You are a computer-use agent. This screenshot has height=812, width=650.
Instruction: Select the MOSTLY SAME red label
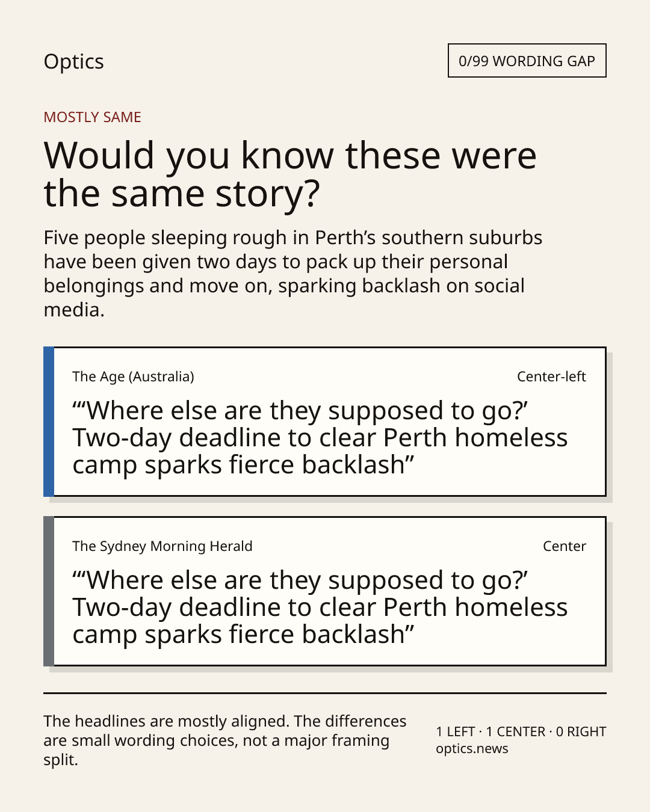click(92, 117)
